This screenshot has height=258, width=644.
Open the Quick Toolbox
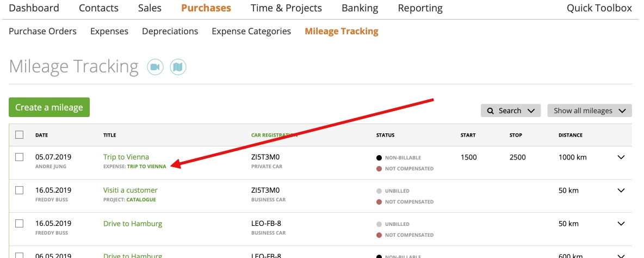pos(599,8)
